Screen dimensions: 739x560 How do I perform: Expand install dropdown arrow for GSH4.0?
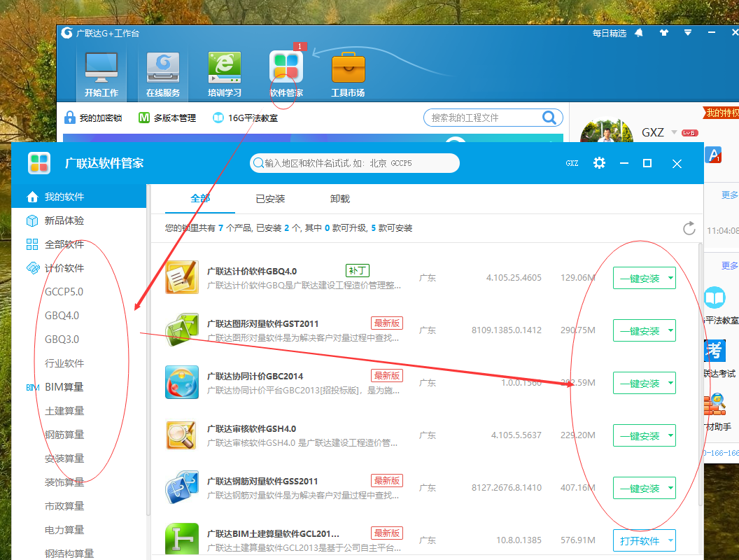670,435
